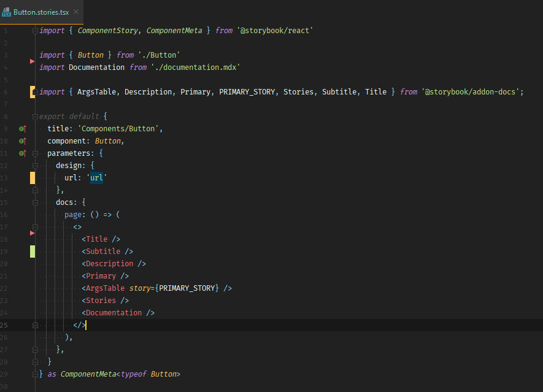Collapse the docs object fold
The width and height of the screenshot is (543, 392).
pos(35,202)
